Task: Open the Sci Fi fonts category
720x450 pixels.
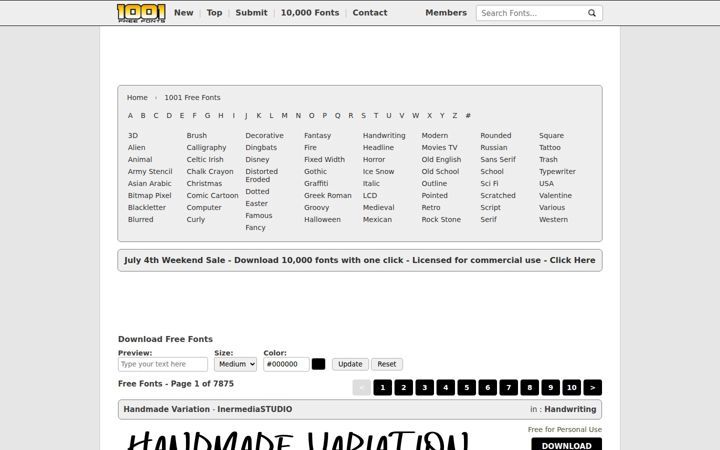Action: pyautogui.click(x=489, y=183)
